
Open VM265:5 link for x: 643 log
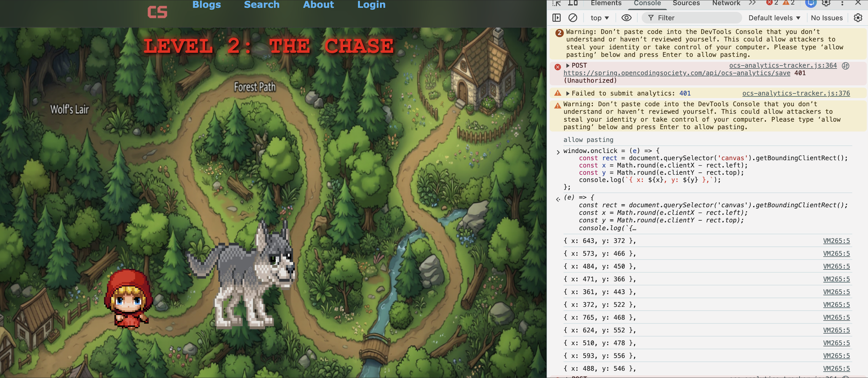[836, 241]
